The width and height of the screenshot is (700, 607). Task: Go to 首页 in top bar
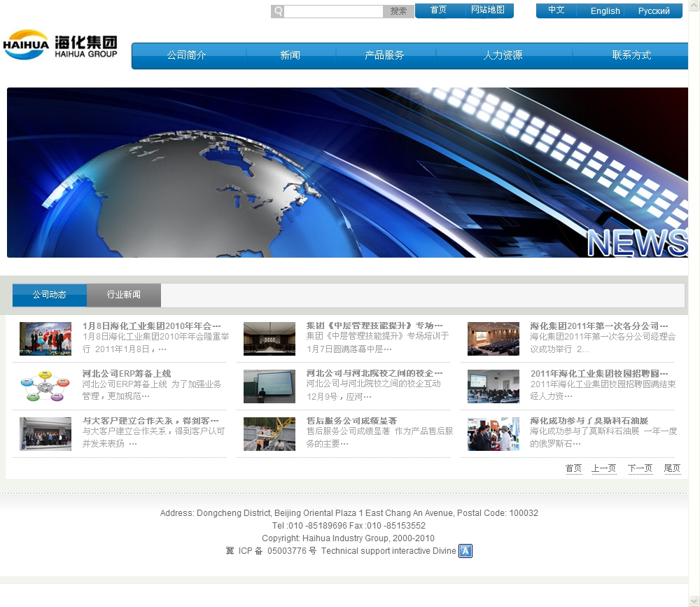pos(439,11)
